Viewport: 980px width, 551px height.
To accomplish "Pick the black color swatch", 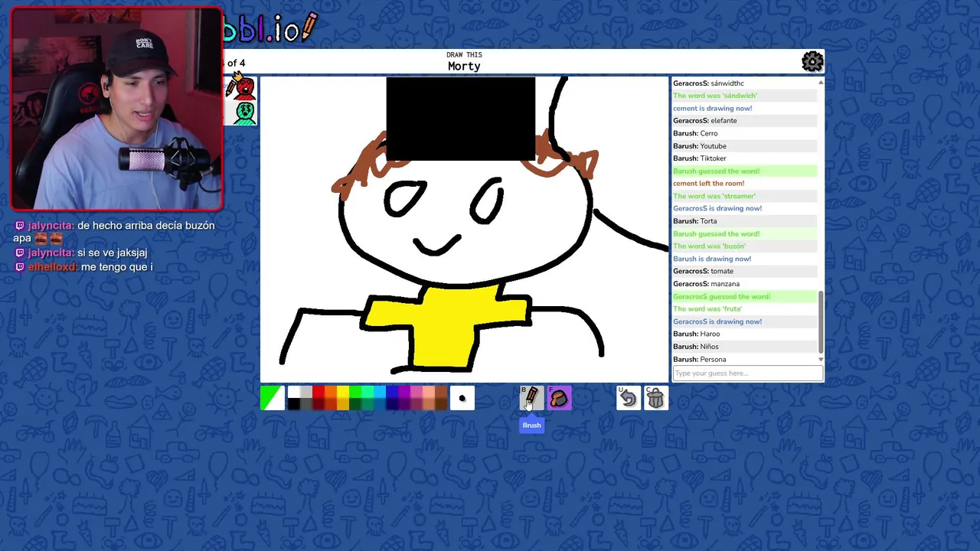I will tap(294, 404).
